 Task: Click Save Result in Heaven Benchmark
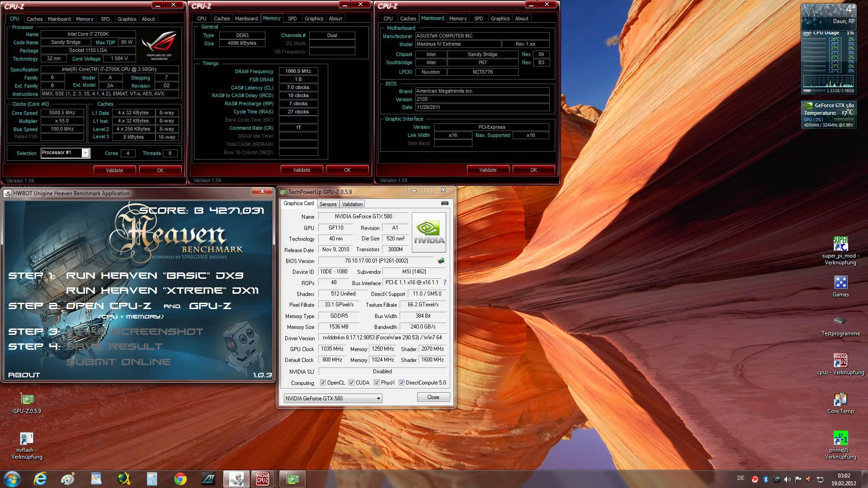coord(114,347)
